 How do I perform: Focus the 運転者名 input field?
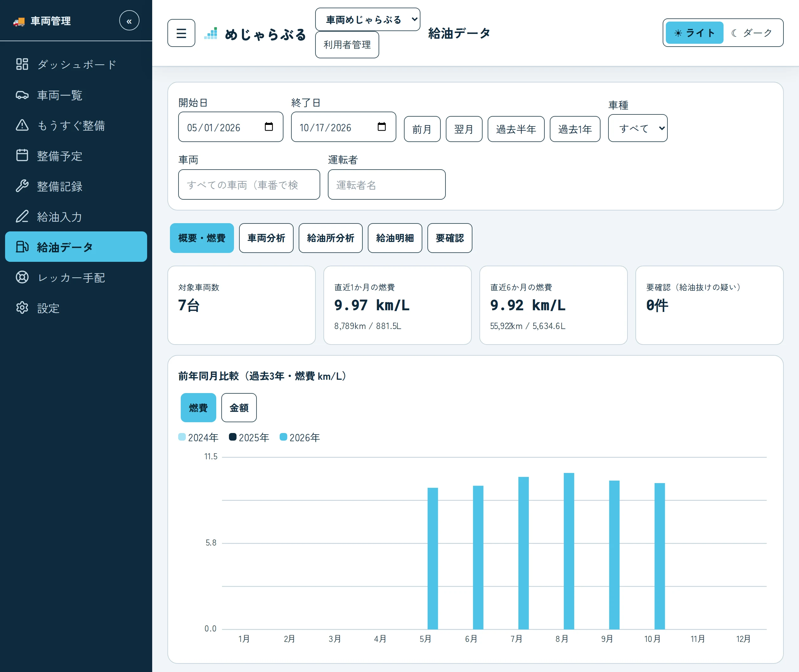pos(387,185)
